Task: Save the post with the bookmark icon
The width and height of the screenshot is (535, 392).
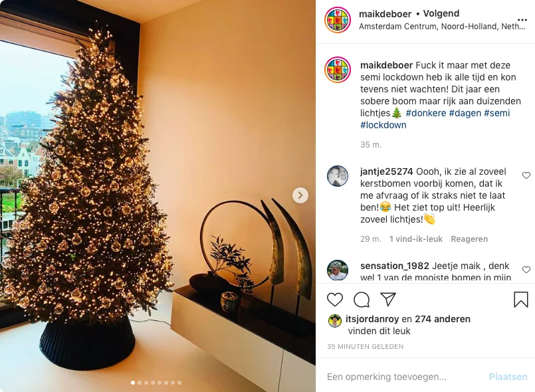Action: click(x=520, y=299)
